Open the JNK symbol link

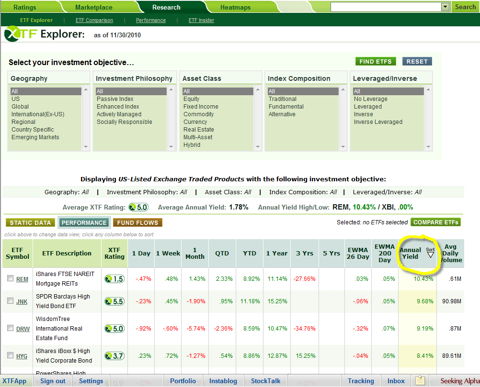22,302
